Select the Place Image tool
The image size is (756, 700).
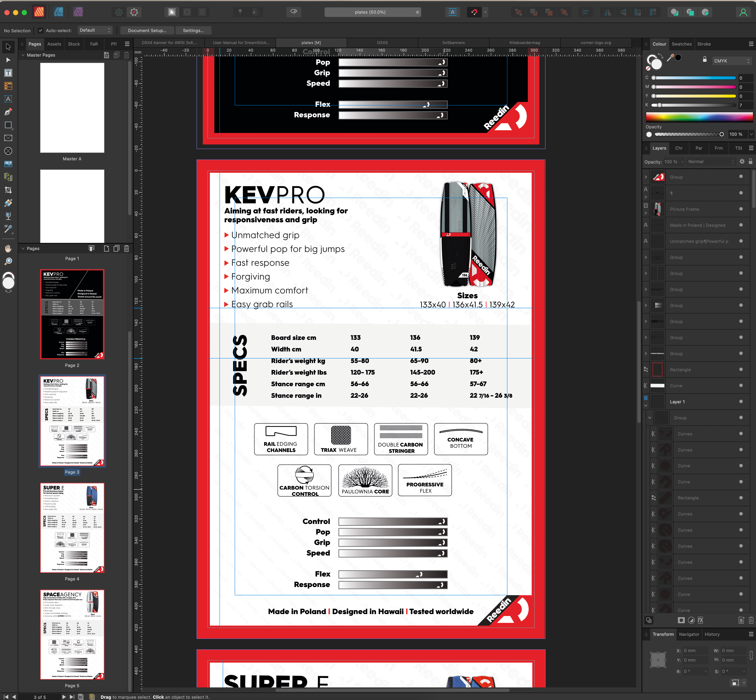[x=8, y=164]
